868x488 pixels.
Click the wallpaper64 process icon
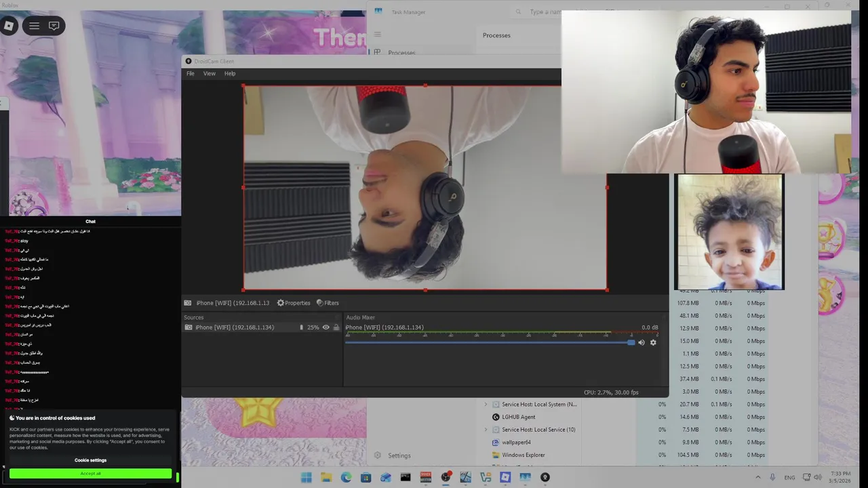tap(496, 443)
